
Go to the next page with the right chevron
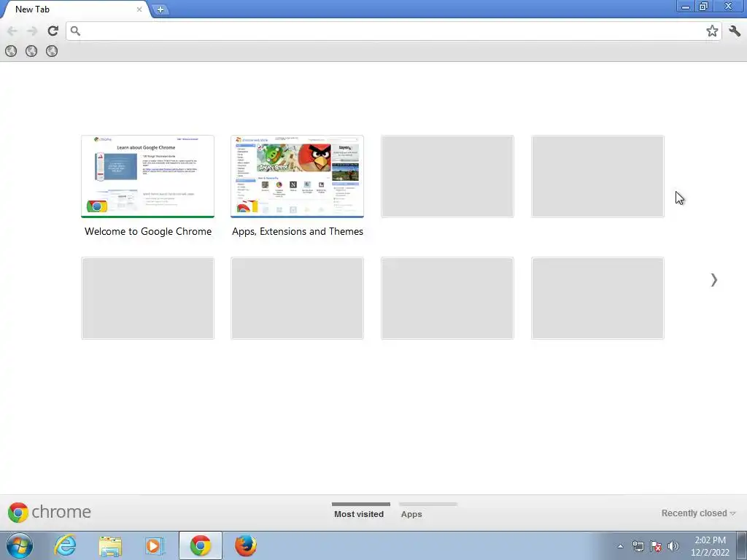713,280
